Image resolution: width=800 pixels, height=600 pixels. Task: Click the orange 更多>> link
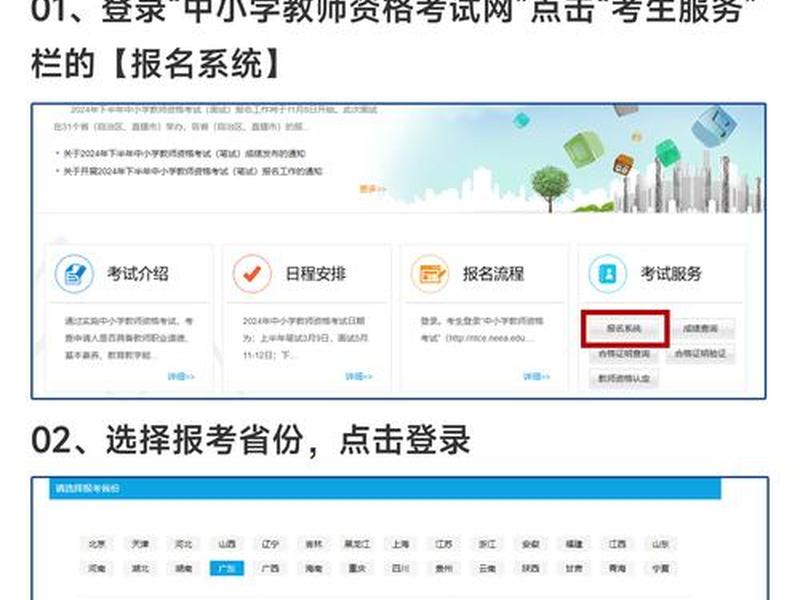372,189
